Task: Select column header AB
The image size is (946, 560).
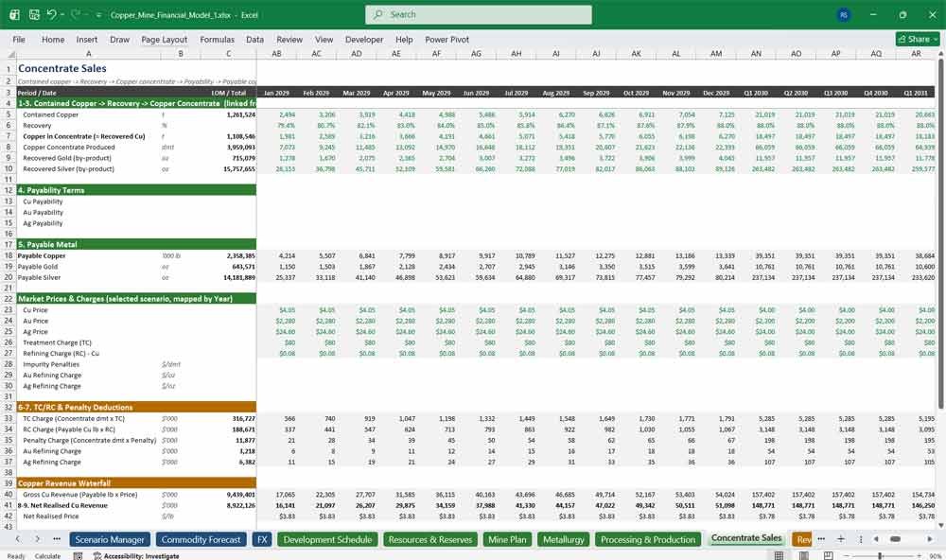Action: point(276,54)
